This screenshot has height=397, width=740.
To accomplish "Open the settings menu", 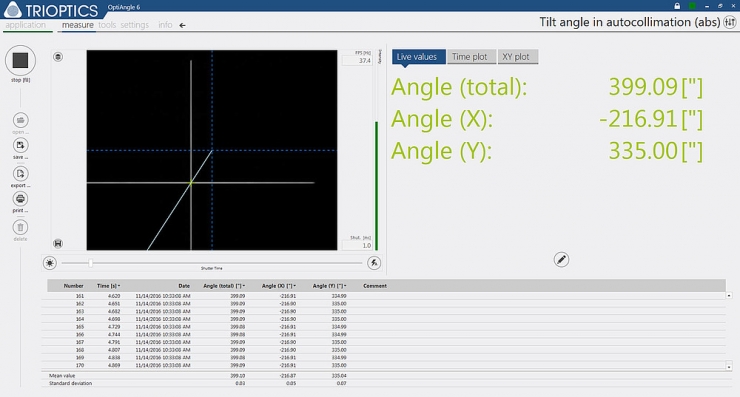I will (x=135, y=25).
